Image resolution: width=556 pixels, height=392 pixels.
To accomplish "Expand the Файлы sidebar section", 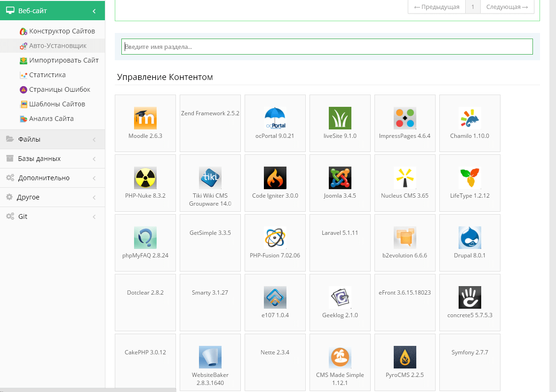I will coord(52,139).
